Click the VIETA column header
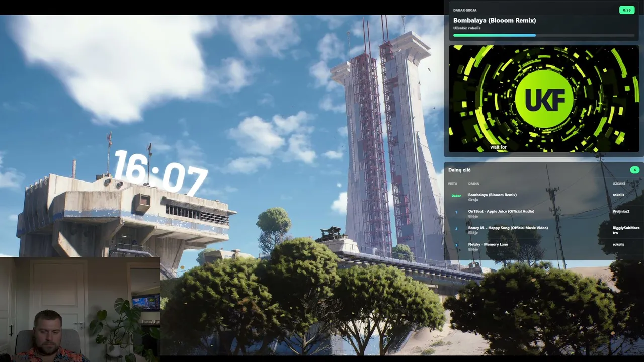 (452, 184)
